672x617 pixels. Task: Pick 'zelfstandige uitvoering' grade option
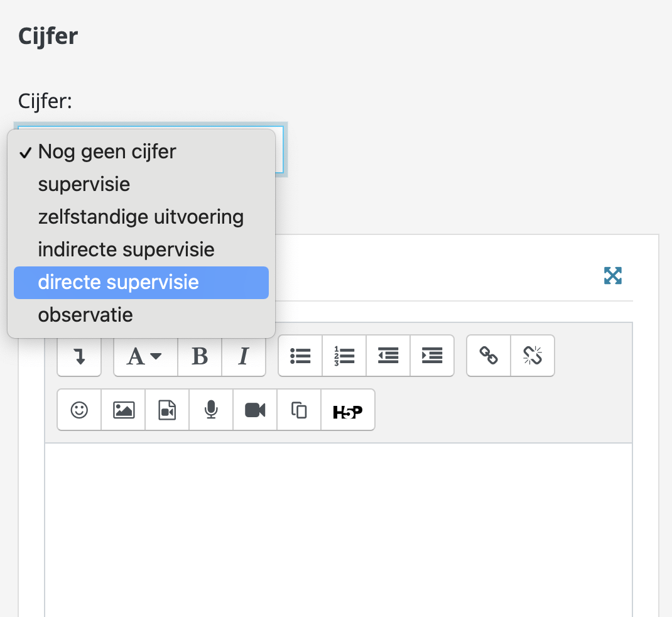tap(141, 217)
